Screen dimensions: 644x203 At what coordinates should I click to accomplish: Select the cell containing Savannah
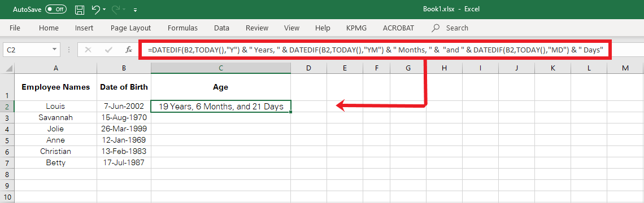(56, 118)
